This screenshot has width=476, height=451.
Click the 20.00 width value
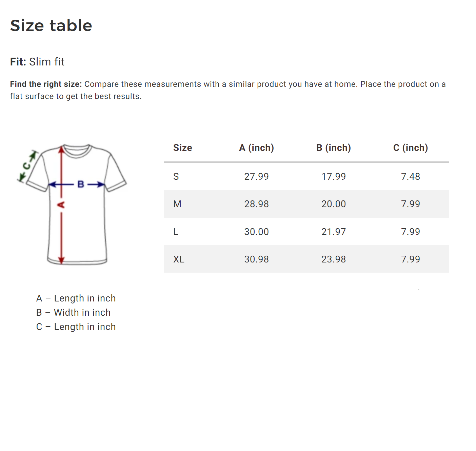[334, 204]
